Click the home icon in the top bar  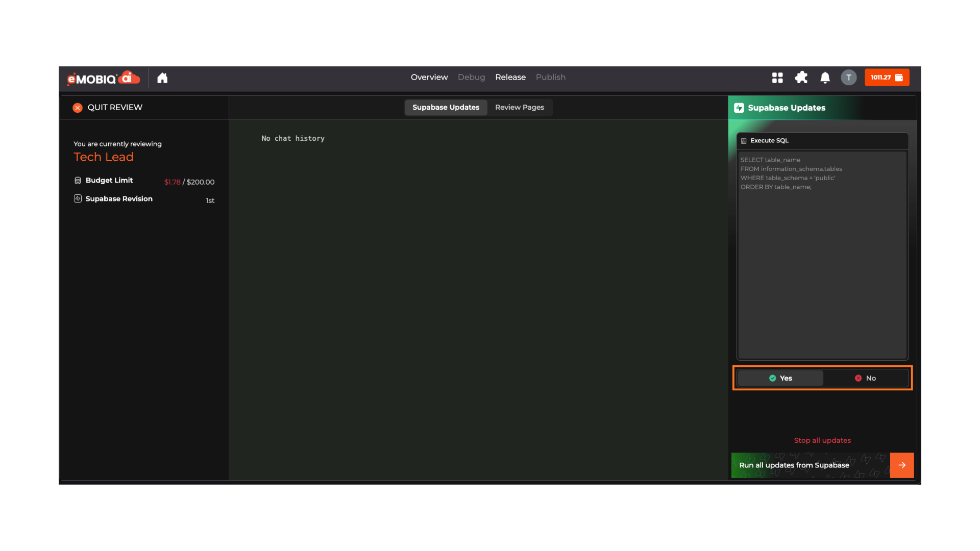point(162,78)
